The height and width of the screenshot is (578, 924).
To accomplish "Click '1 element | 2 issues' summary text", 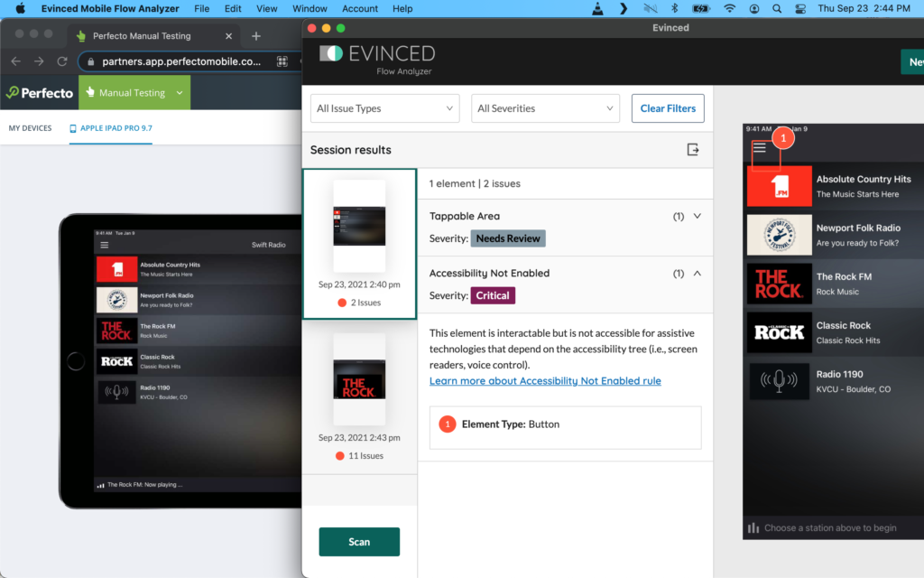I will coord(475,183).
